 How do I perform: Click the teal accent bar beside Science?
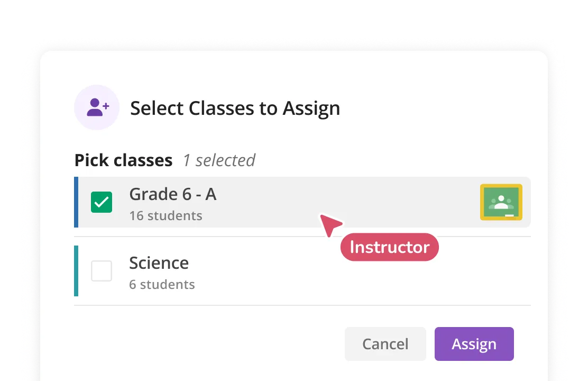(x=76, y=271)
